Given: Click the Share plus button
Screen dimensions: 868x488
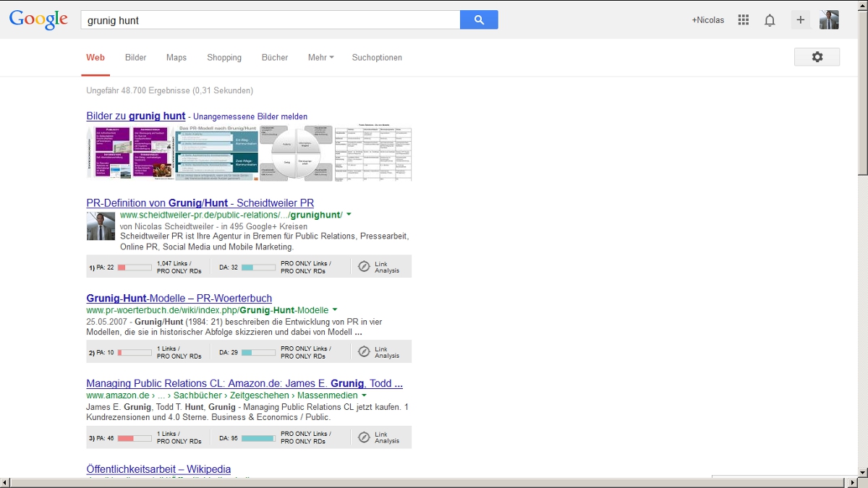Looking at the screenshot, I should click(800, 20).
